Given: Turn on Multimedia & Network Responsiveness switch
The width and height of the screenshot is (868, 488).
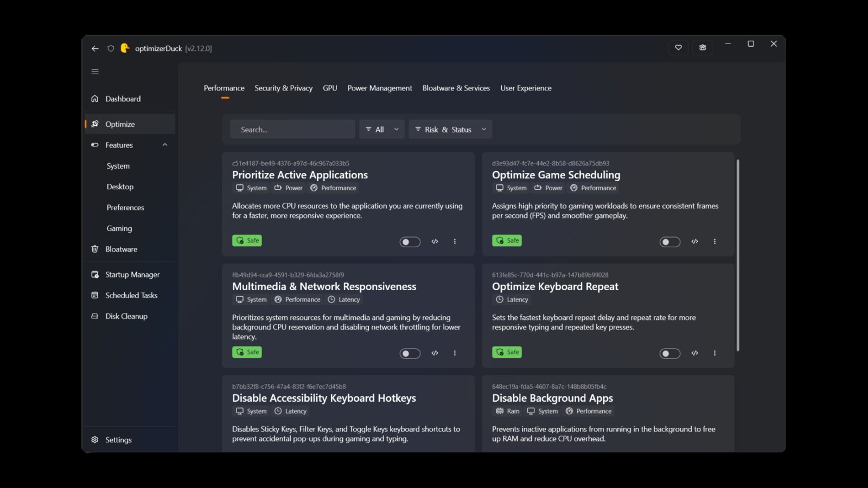Looking at the screenshot, I should 410,354.
